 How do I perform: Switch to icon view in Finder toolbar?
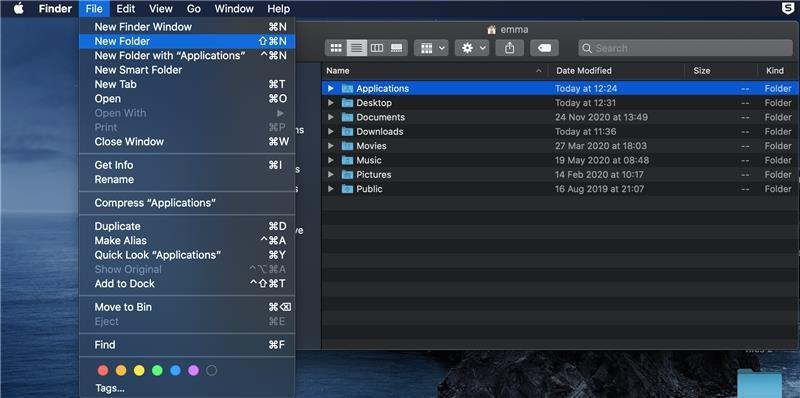[336, 48]
